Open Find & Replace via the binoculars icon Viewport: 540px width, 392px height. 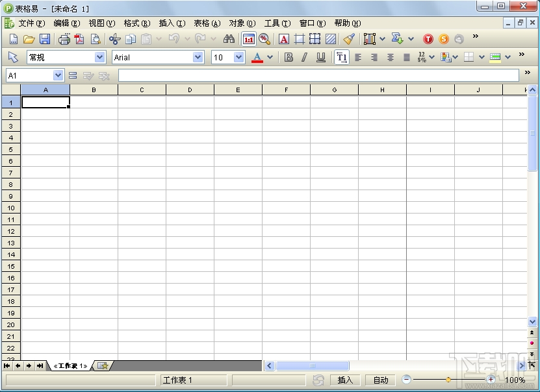click(x=229, y=39)
